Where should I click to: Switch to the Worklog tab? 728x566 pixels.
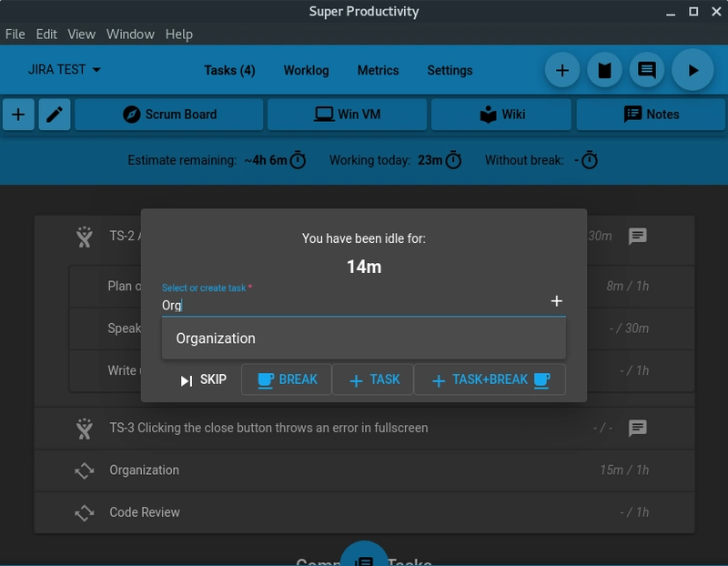coord(306,70)
